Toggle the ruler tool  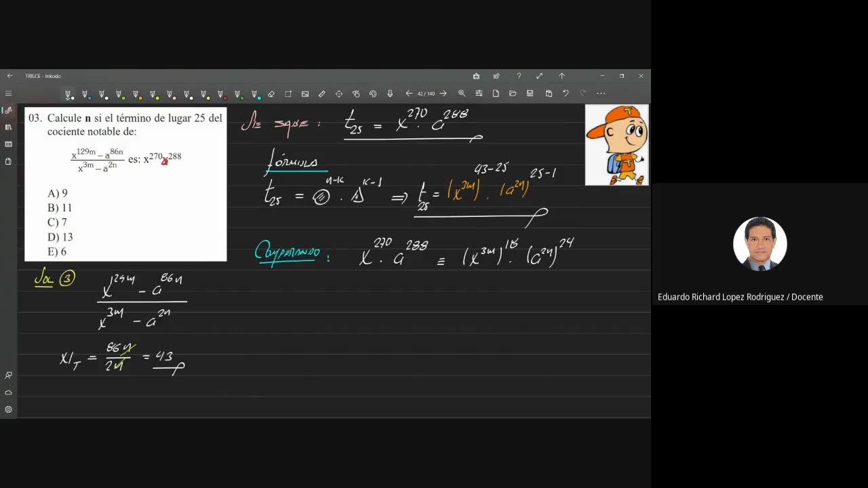(x=322, y=94)
